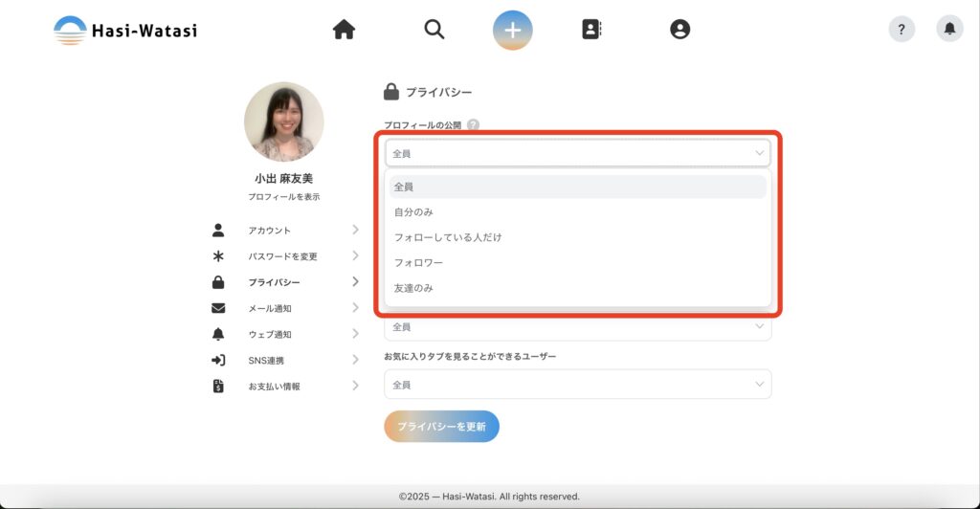
Task: Open the contacts address book icon
Action: (x=591, y=30)
